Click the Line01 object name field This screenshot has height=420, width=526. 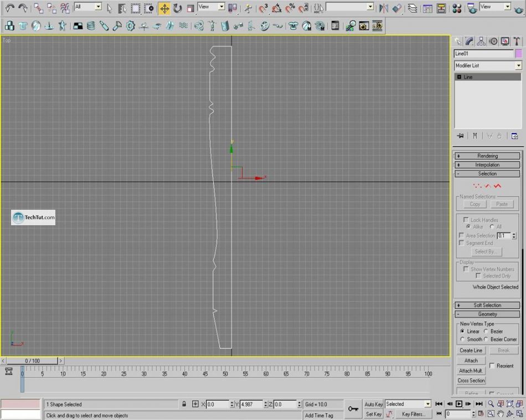click(x=484, y=54)
